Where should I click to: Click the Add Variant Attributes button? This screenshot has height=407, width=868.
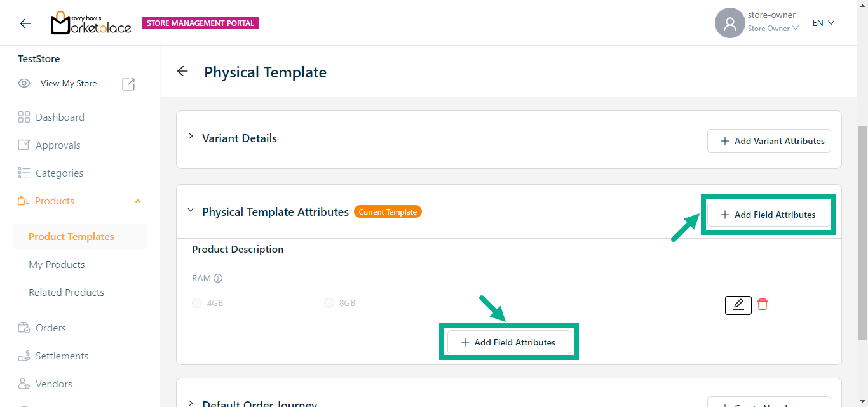pos(769,141)
